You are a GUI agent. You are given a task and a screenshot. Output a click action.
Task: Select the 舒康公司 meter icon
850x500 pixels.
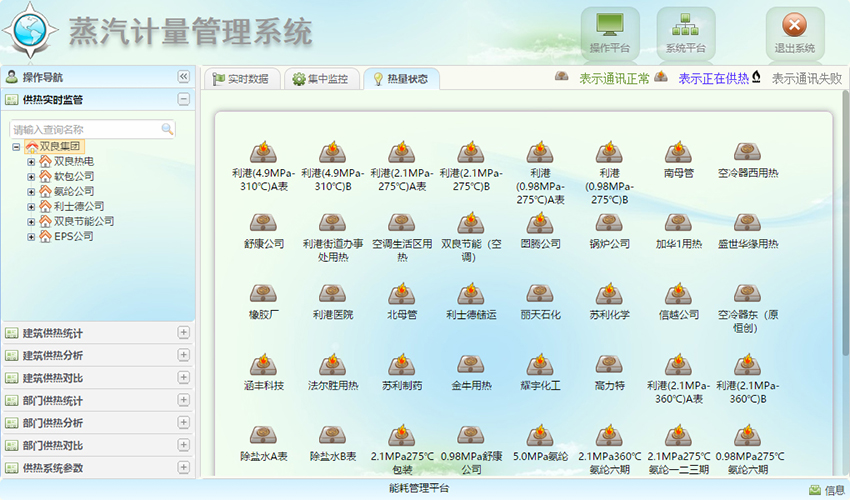(263, 223)
